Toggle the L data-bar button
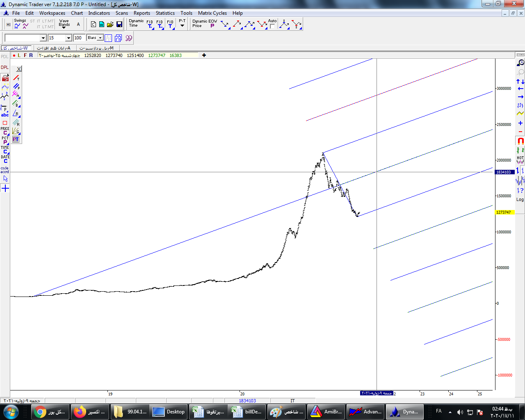This screenshot has width=525, height=420. tap(19, 55)
